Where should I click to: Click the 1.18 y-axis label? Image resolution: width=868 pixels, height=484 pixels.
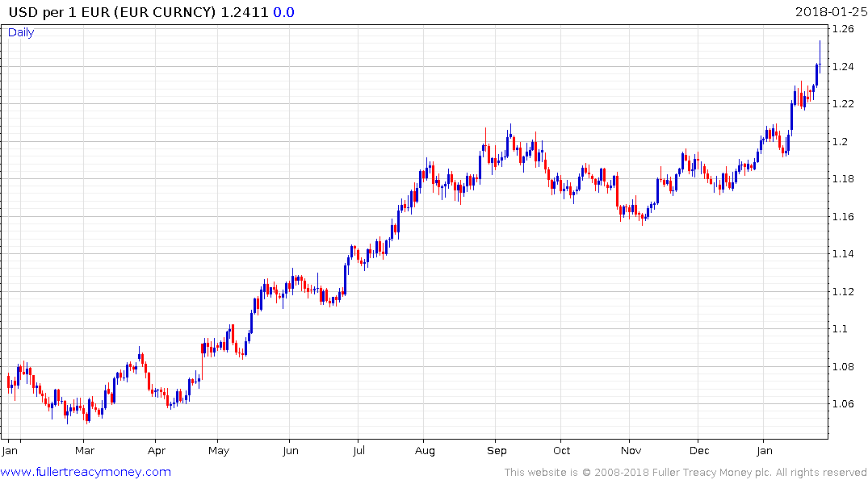point(843,178)
